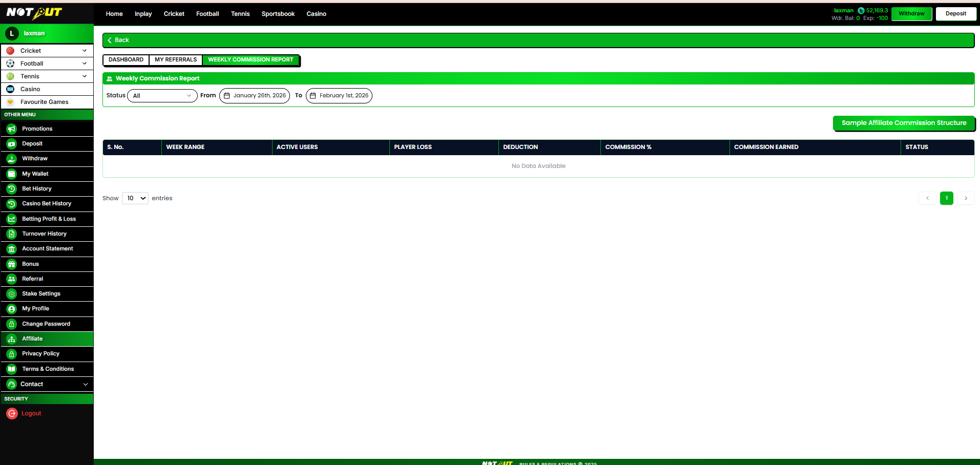Click the Casino Bet History icon
The image size is (980, 465).
tap(12, 204)
